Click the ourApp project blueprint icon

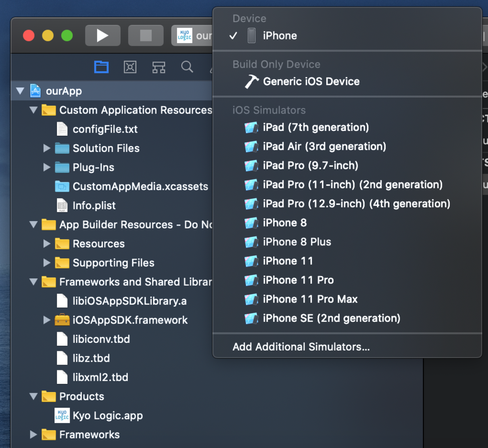35,91
